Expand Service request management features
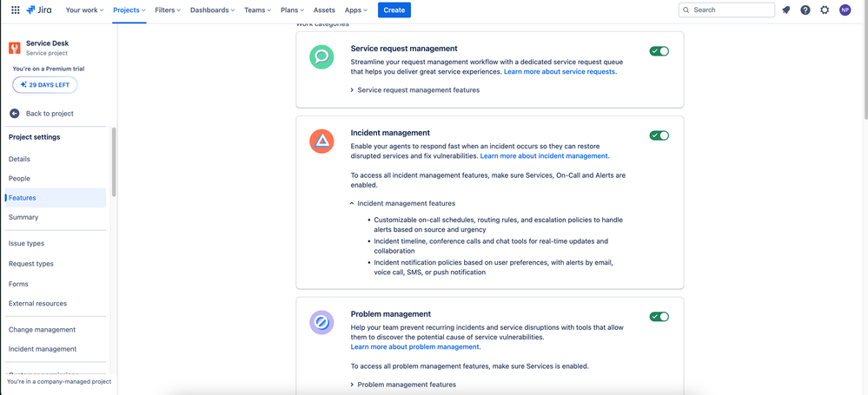The width and height of the screenshot is (868, 395). pos(415,89)
